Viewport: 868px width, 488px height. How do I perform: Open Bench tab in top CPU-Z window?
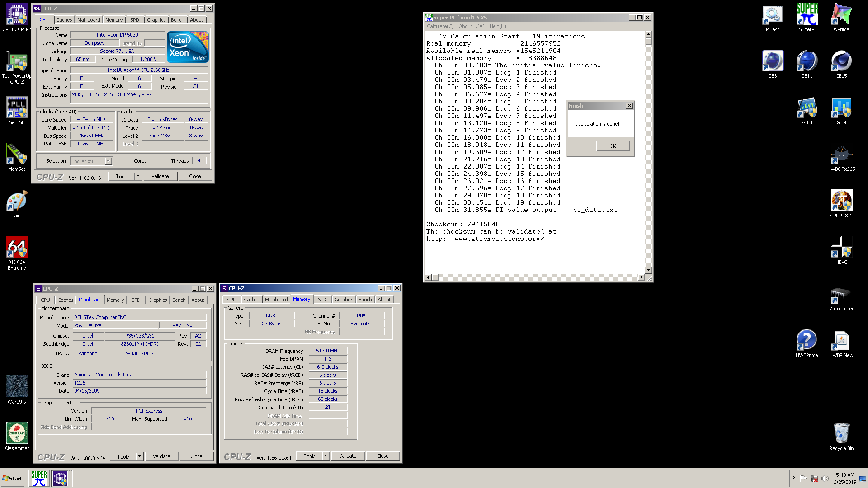pos(178,20)
